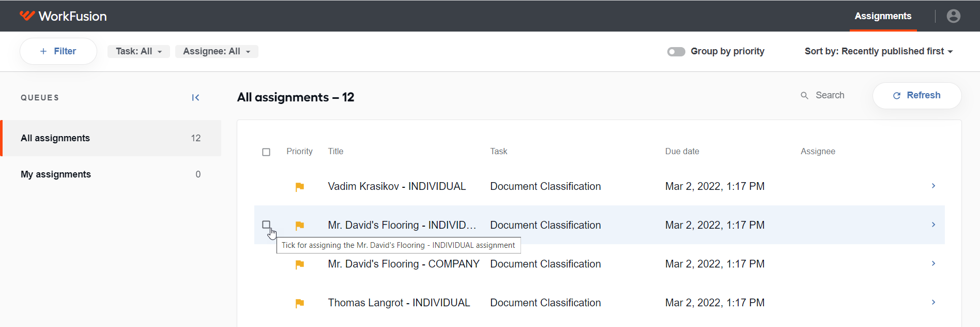The width and height of the screenshot is (980, 327).
Task: Open Thomas Langrot row arrow
Action: 933,302
